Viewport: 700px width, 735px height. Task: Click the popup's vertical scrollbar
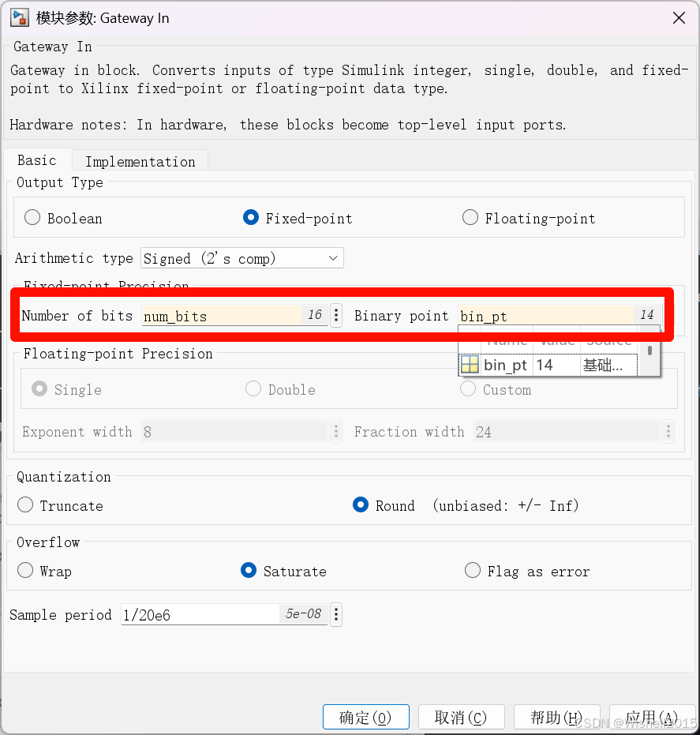pyautogui.click(x=649, y=351)
